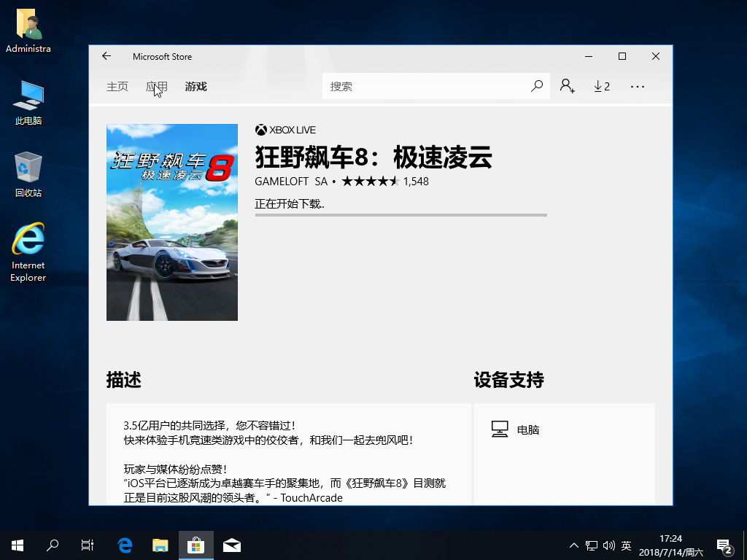The height and width of the screenshot is (560, 747).
Task: Click the download progress bar
Action: (x=400, y=215)
